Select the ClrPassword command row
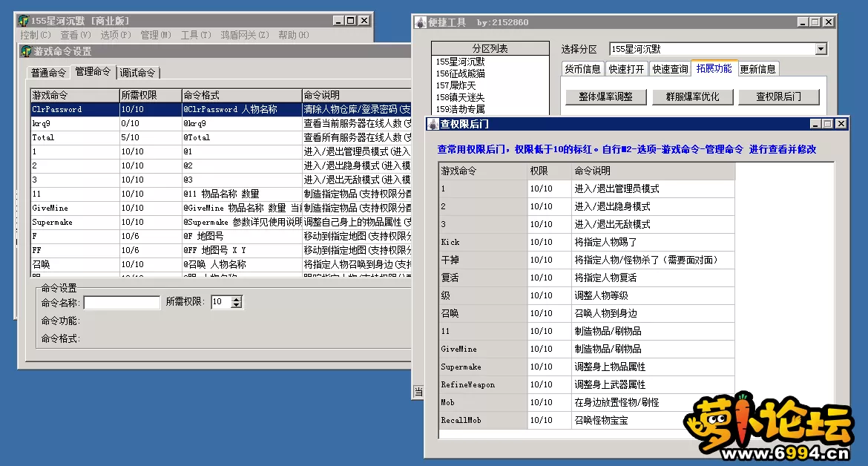Screen dimensions: 868x466 coord(221,110)
